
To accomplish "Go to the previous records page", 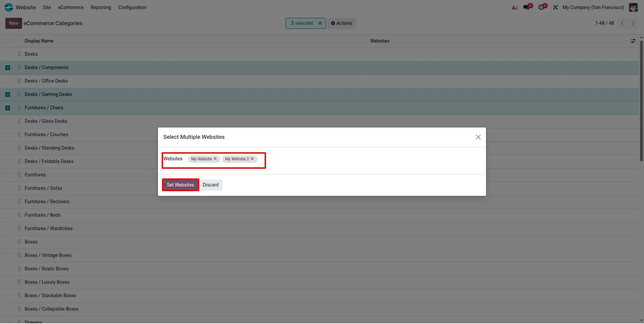I will (623, 23).
